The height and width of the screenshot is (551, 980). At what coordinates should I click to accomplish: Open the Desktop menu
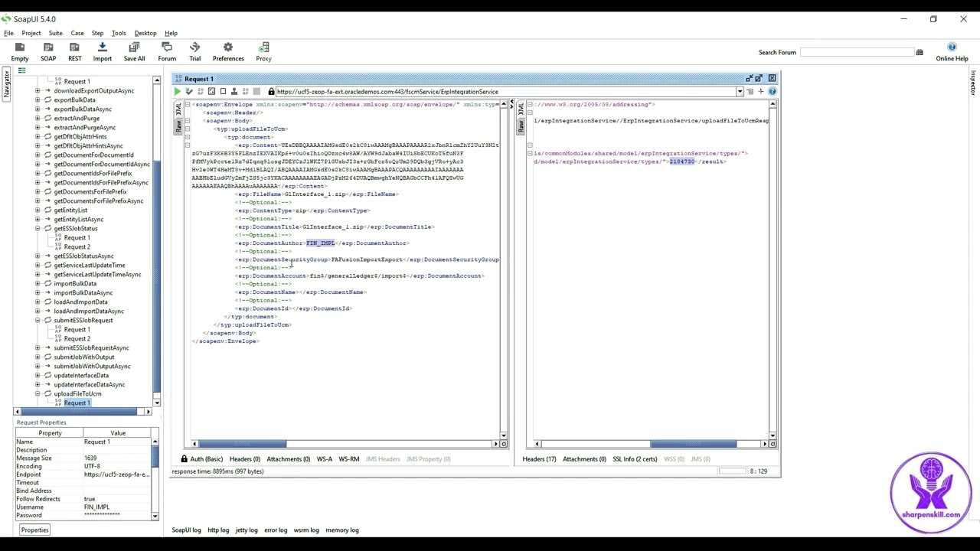click(x=145, y=33)
